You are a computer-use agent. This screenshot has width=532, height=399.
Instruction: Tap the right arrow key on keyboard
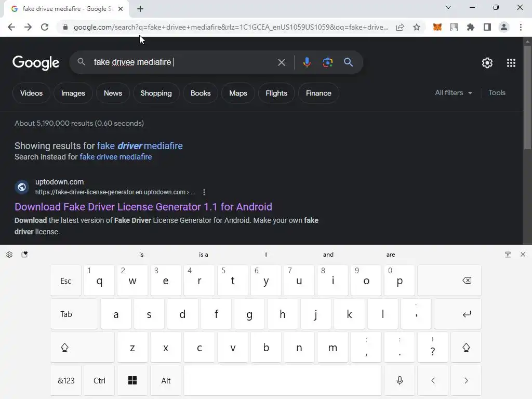[466, 380]
